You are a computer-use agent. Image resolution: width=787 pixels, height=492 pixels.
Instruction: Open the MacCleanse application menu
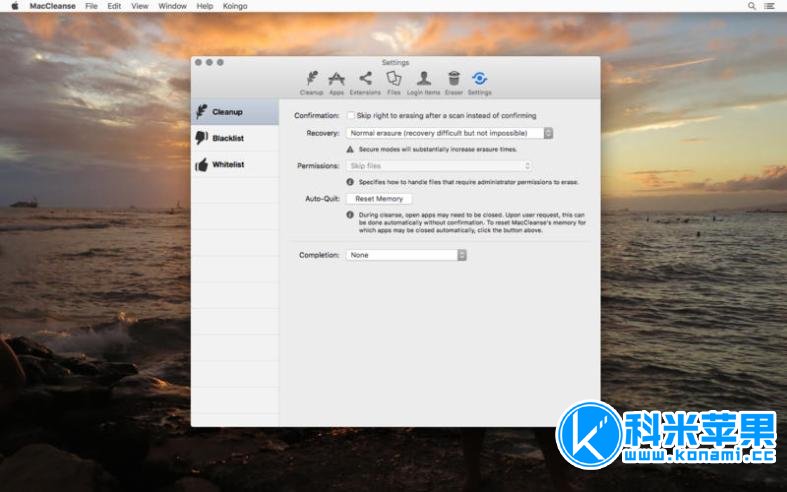coord(52,6)
